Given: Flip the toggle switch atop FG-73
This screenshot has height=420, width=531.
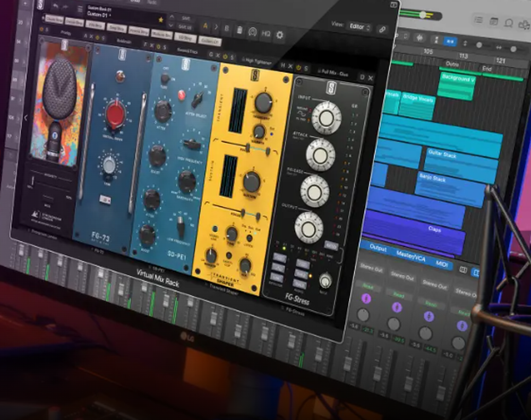Looking at the screenshot, I should (119, 76).
